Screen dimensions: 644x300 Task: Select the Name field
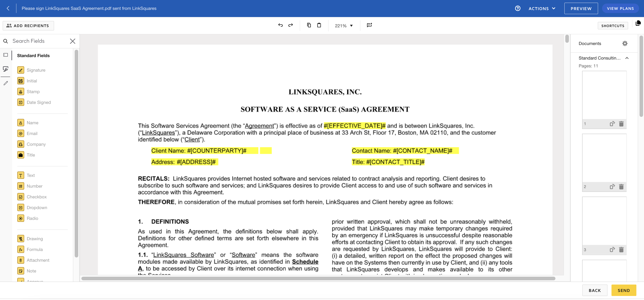click(28, 123)
